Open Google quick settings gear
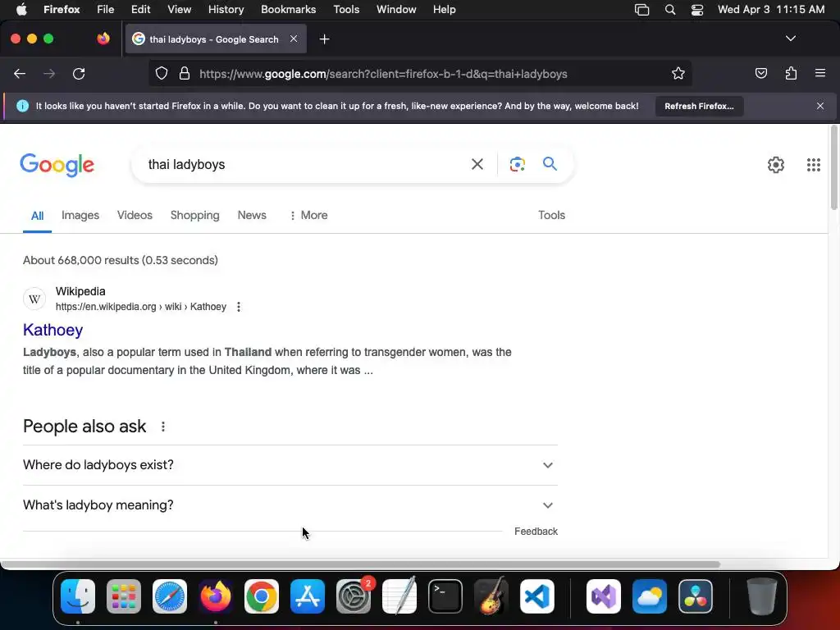 [776, 164]
